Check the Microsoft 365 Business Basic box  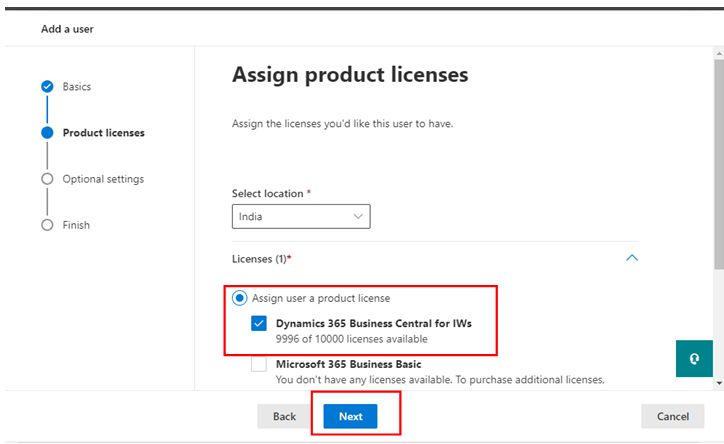259,364
